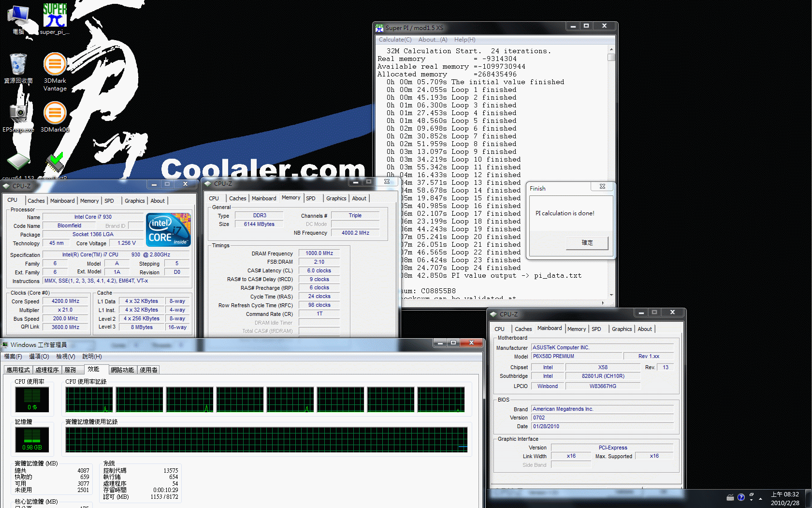
Task: Switch to 處理程序 tab in Task Manager
Action: pos(47,370)
